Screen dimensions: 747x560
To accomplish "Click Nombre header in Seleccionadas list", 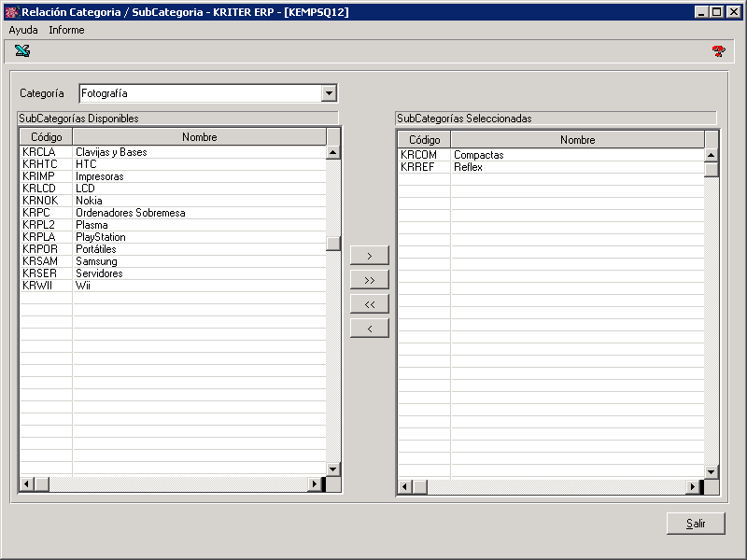I will pos(577,140).
